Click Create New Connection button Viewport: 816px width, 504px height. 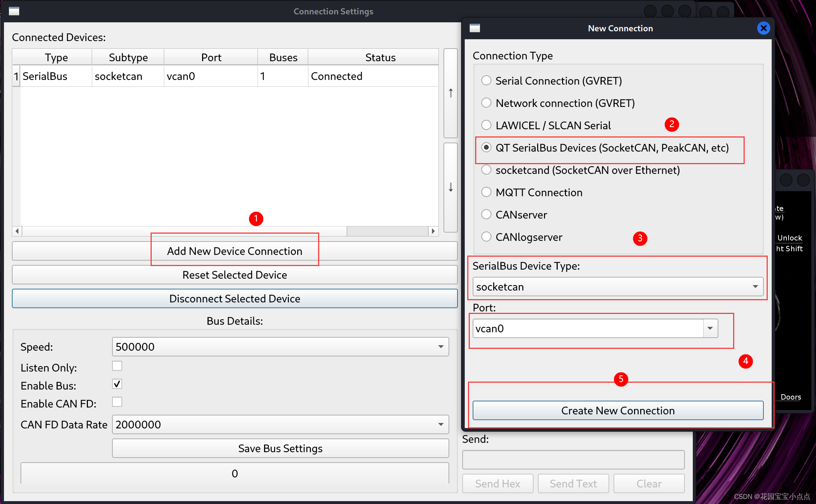click(x=618, y=410)
